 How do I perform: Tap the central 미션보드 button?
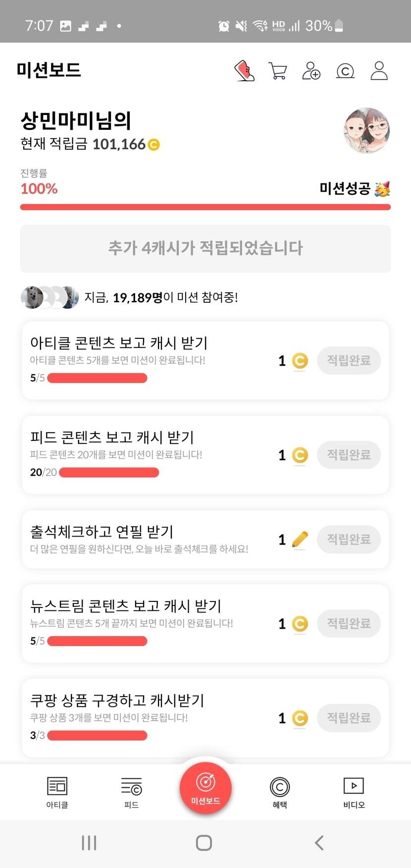click(205, 788)
